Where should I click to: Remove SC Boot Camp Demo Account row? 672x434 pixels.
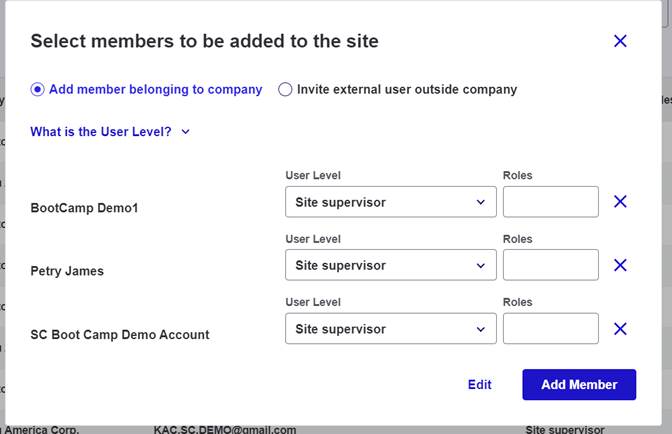(x=620, y=329)
